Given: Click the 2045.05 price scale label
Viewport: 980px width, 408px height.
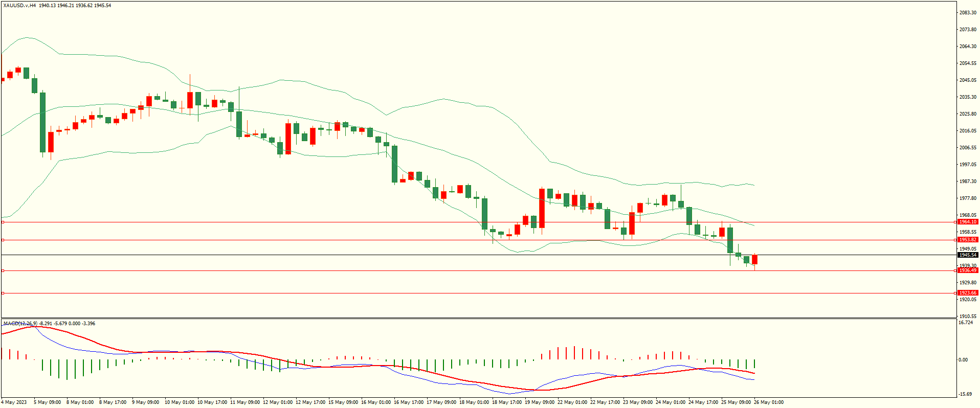Looking at the screenshot, I should (968, 80).
